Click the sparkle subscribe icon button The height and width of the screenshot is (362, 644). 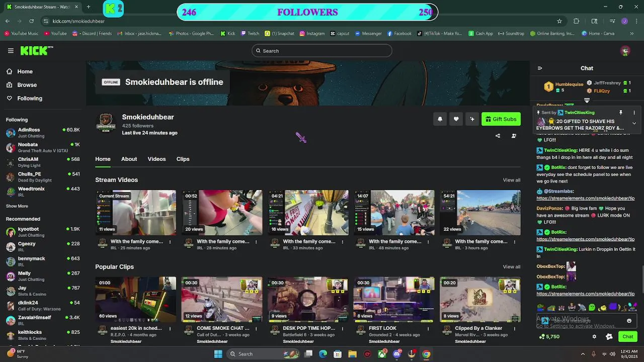point(472,119)
